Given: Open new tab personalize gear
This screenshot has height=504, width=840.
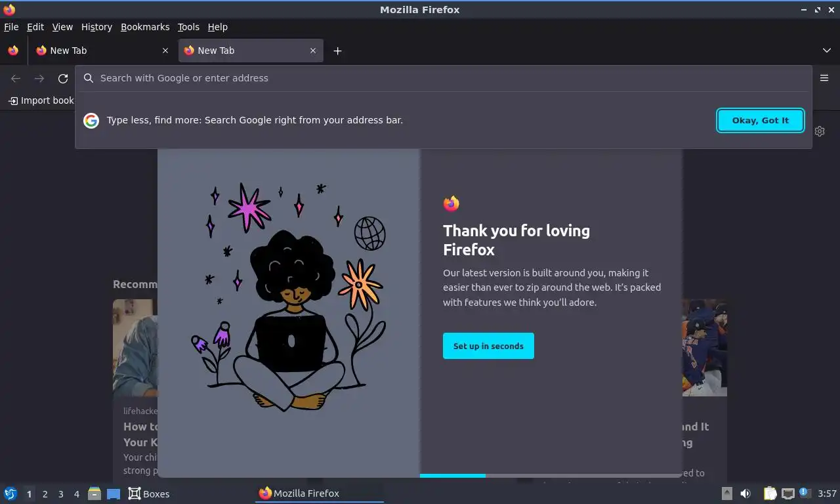Looking at the screenshot, I should coord(820,131).
